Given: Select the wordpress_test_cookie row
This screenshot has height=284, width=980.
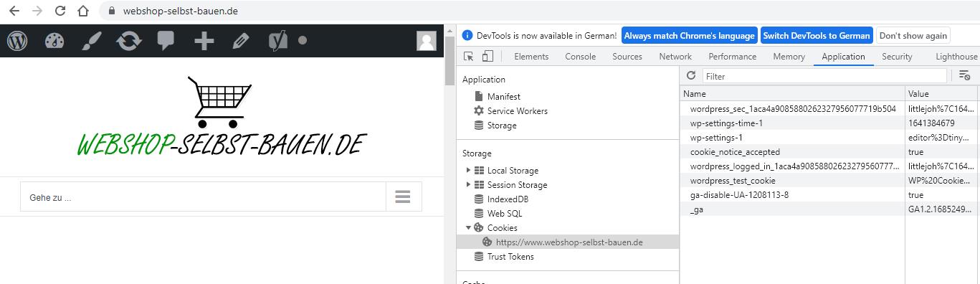Looking at the screenshot, I should (x=829, y=181).
